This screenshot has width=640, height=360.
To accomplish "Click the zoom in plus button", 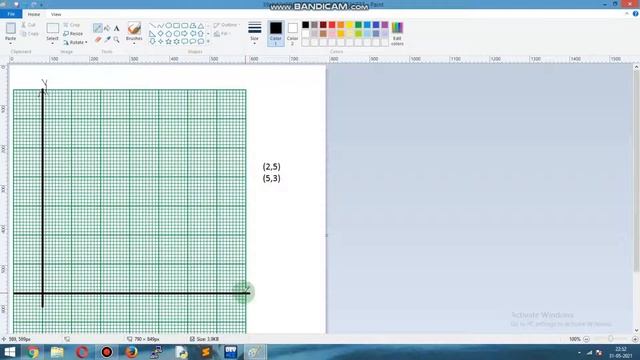I will click(635, 339).
